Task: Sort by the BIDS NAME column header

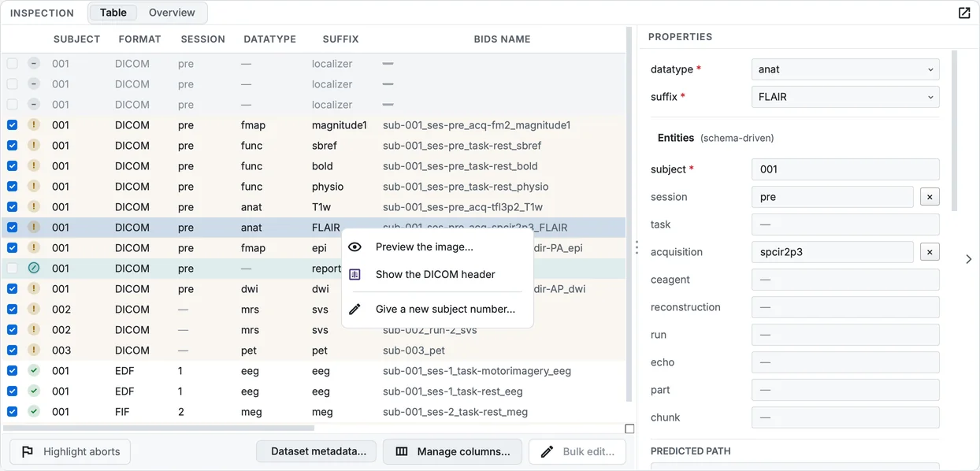Action: [x=502, y=39]
